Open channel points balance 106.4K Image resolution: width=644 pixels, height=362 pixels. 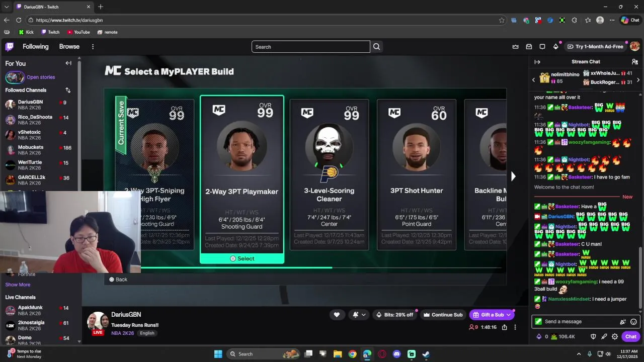click(563, 337)
